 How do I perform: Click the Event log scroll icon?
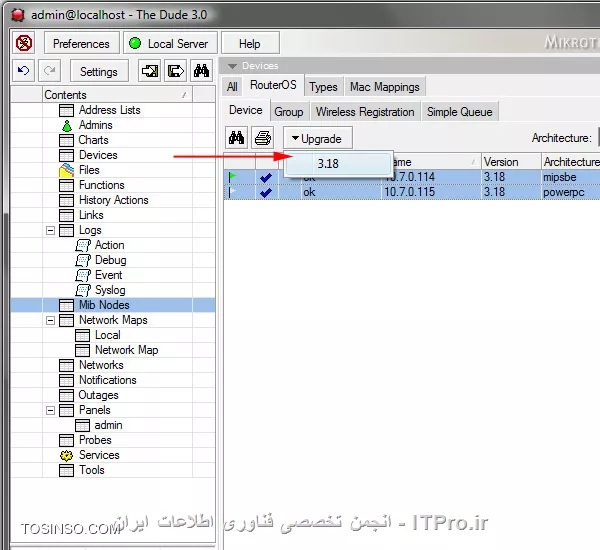(x=83, y=276)
